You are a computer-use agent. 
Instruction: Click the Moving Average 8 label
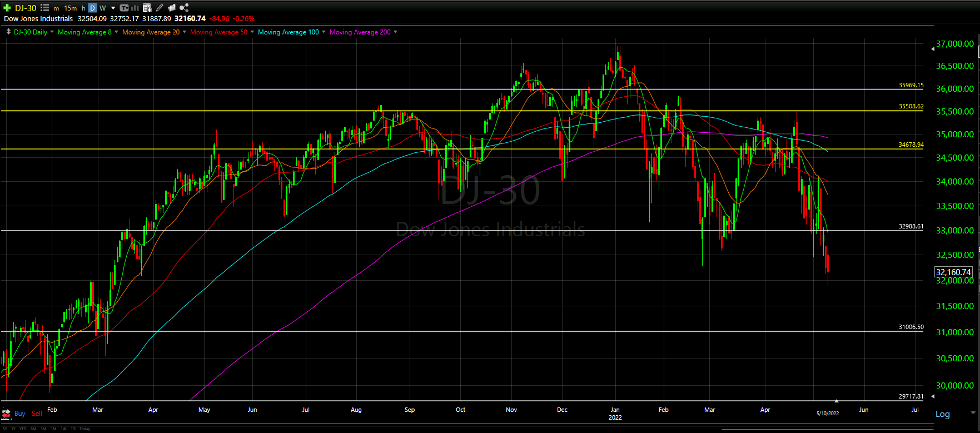click(84, 32)
